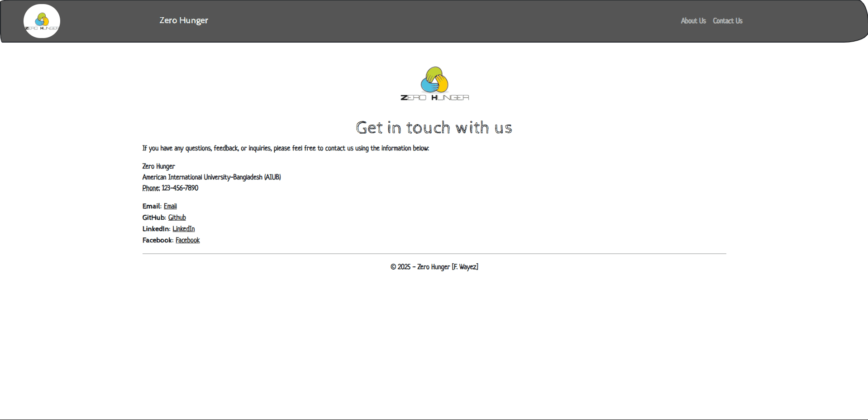Open the Email link
The width and height of the screenshot is (868, 420).
click(170, 206)
